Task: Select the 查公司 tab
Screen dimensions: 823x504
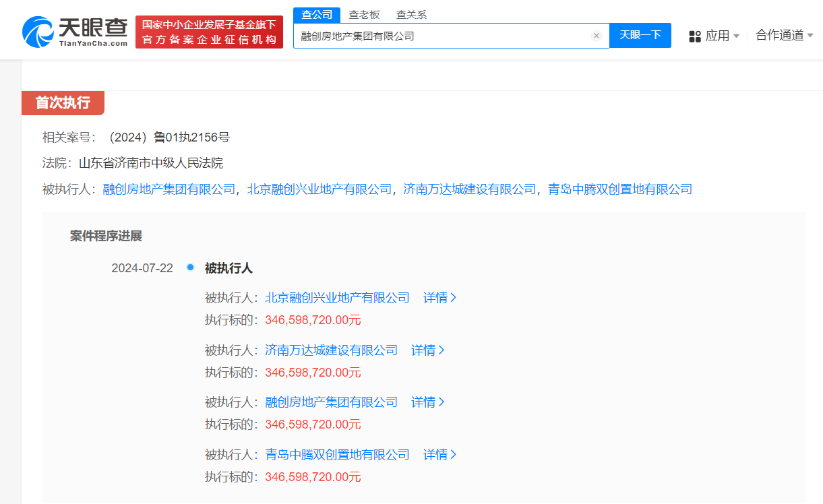Action: click(317, 14)
